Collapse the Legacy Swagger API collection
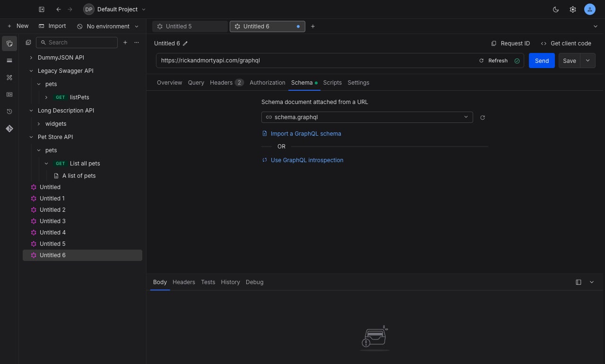The height and width of the screenshot is (364, 605). [x=31, y=71]
